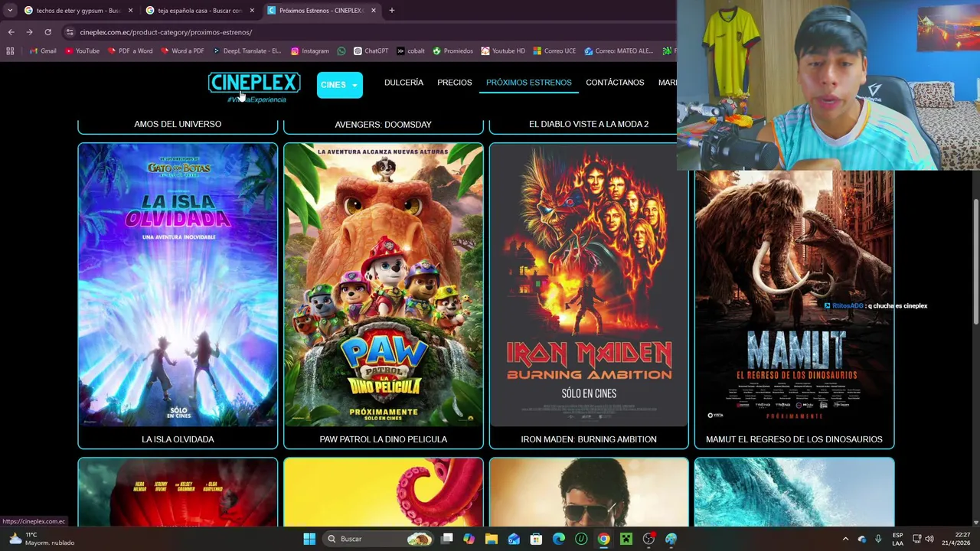Click the AVENGERS: DOOMSDAY title link
Viewport: 980px width, 551px height.
383,124
